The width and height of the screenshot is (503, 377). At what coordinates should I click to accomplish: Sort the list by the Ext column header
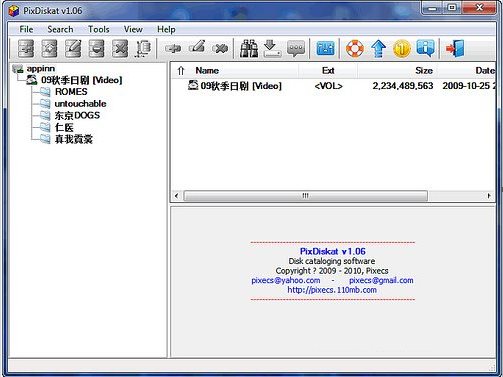[328, 71]
